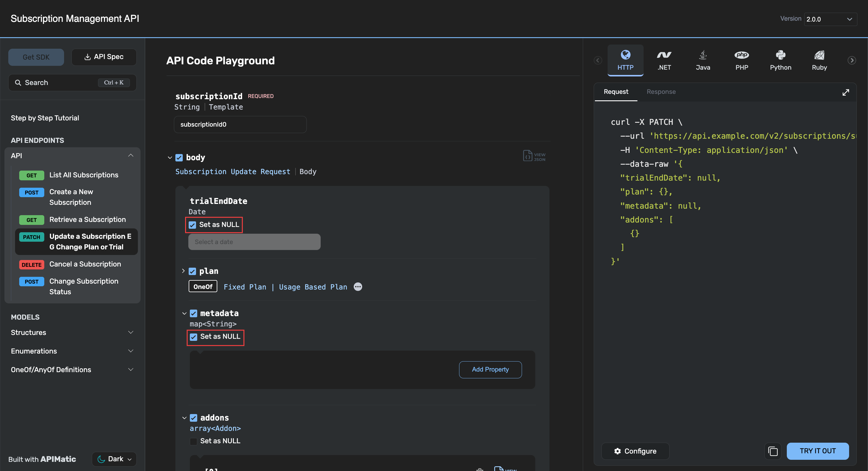
Task: Click the Search input box
Action: click(x=72, y=83)
